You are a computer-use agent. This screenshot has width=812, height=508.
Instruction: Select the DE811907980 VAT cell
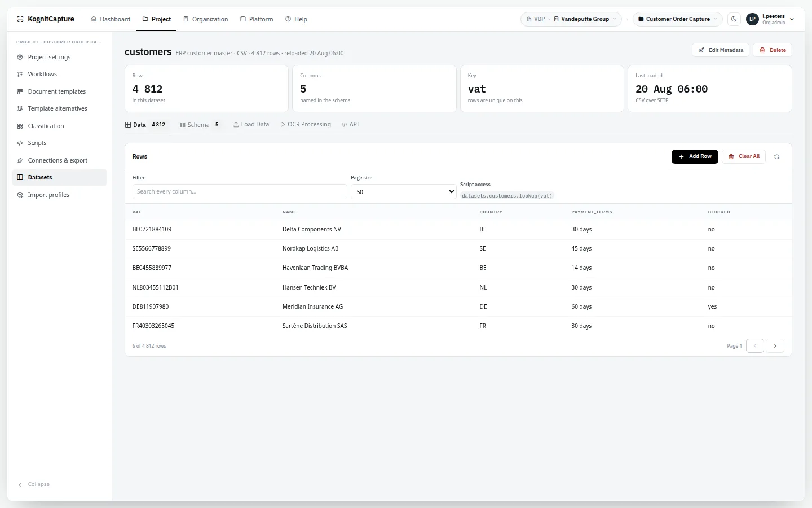151,307
